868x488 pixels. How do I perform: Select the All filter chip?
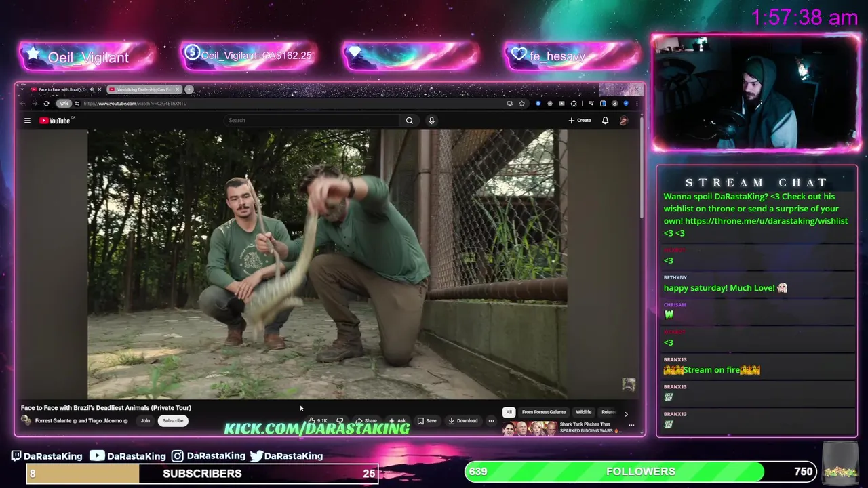(x=509, y=412)
